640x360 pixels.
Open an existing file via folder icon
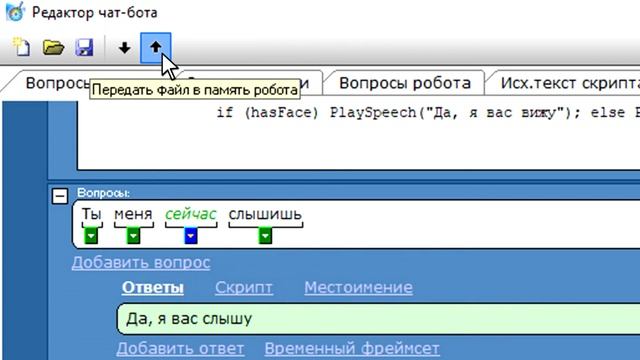coord(53,48)
